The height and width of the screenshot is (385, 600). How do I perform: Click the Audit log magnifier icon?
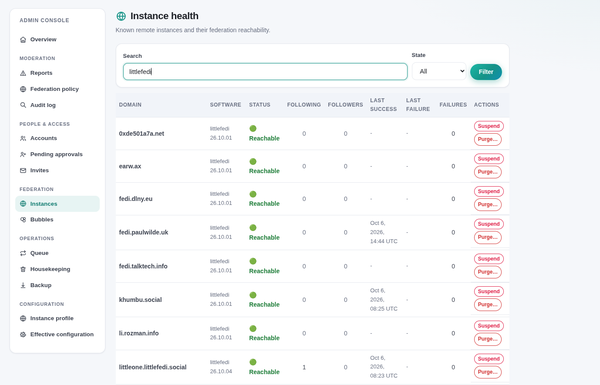pos(23,105)
